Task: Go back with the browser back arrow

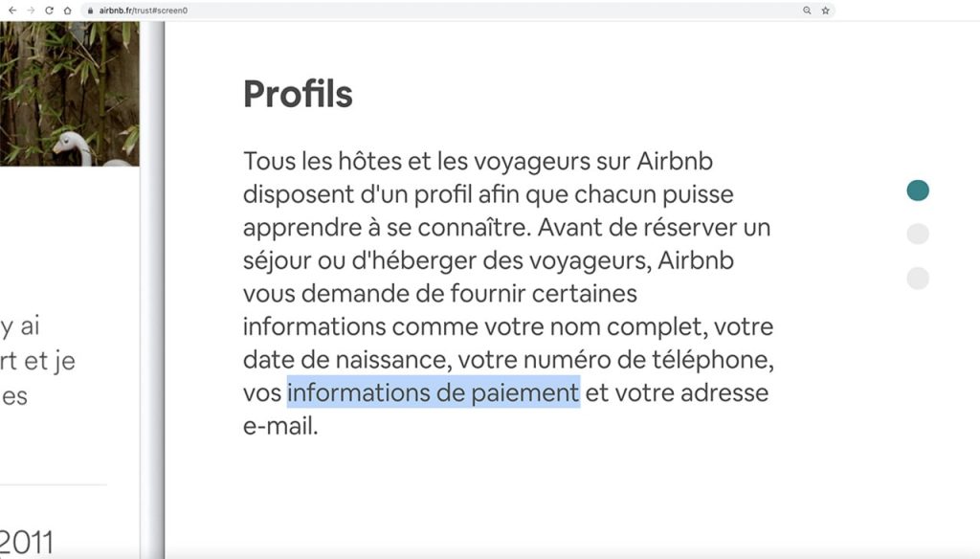Action: [x=12, y=11]
